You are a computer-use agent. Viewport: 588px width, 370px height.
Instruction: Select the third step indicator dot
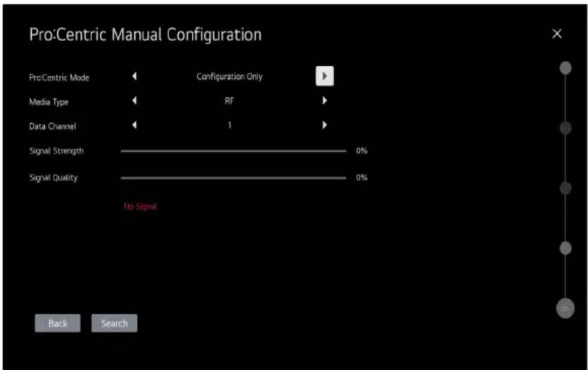(566, 188)
